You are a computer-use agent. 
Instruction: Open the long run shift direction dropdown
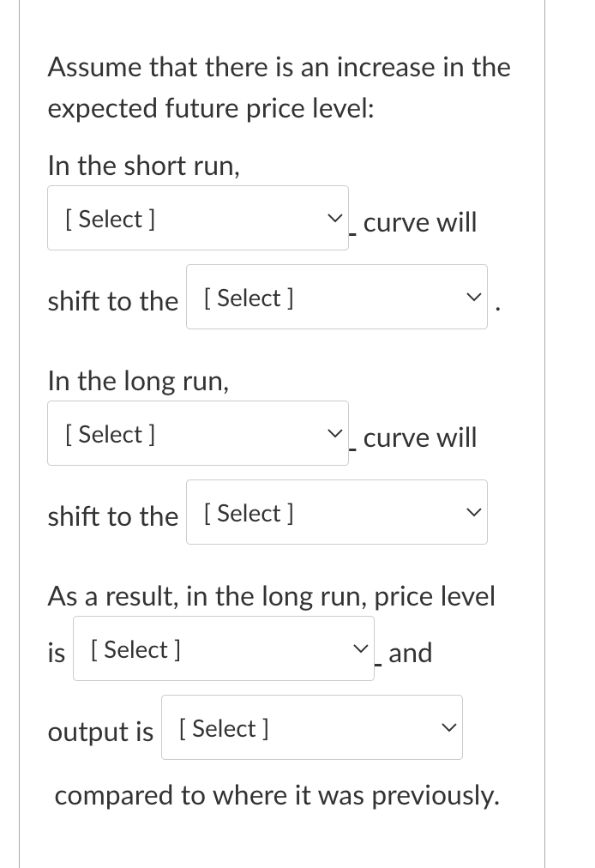(336, 512)
